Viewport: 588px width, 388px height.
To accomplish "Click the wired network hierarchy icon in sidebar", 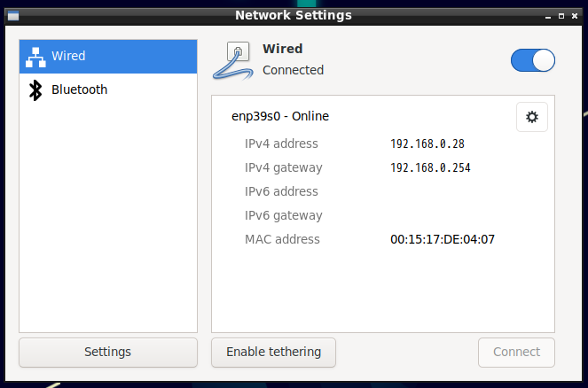I will coord(35,58).
